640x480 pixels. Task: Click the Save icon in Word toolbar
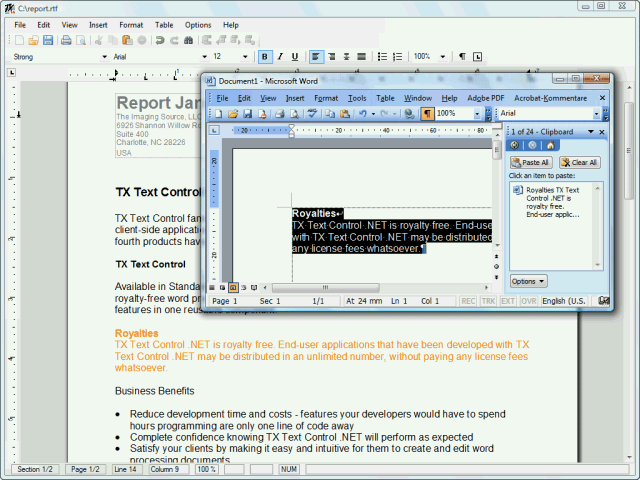pos(247,114)
